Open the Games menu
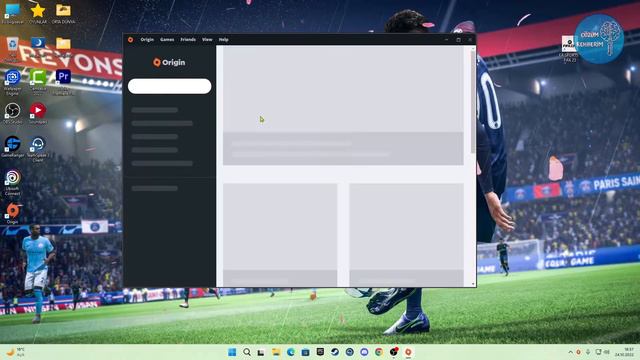This screenshot has height=360, width=640. click(167, 40)
